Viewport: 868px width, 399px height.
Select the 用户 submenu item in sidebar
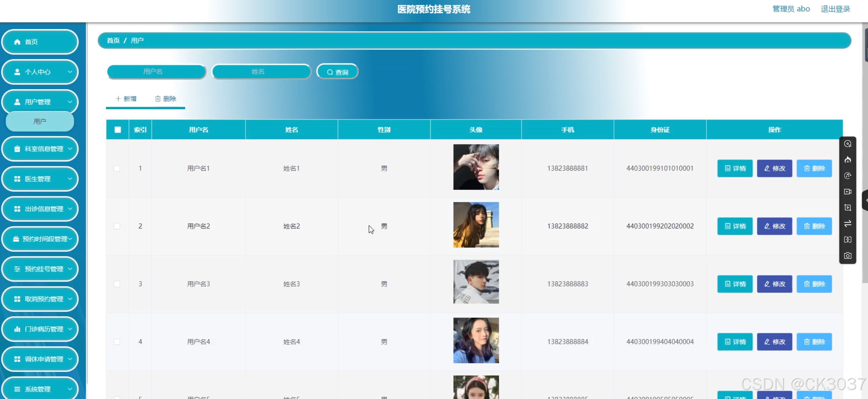pos(40,121)
